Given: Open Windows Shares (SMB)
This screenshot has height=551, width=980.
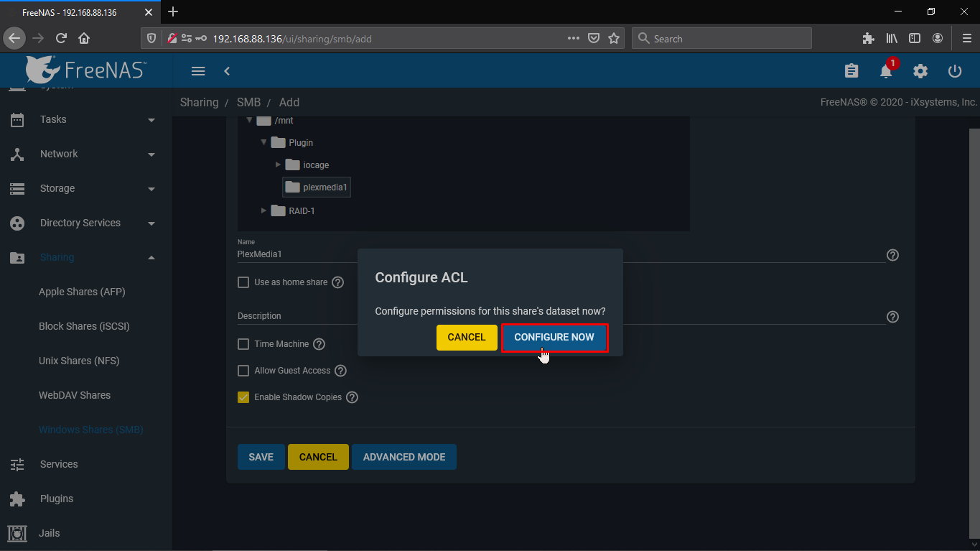Looking at the screenshot, I should pyautogui.click(x=91, y=430).
